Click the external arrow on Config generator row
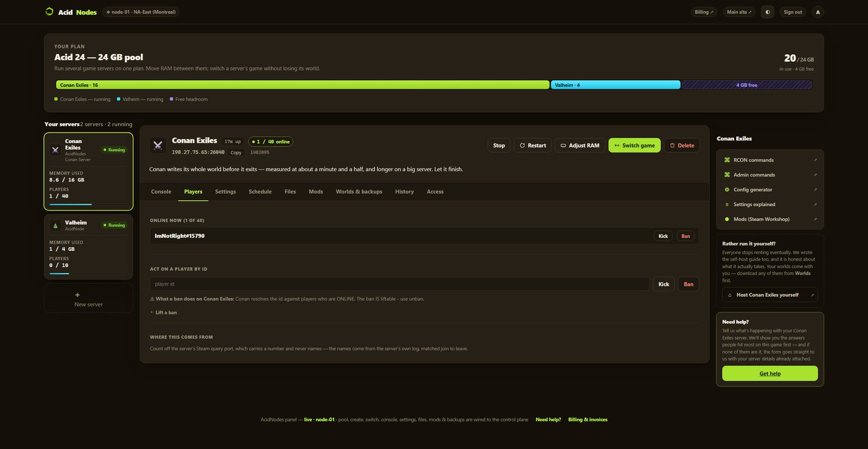 (x=815, y=189)
